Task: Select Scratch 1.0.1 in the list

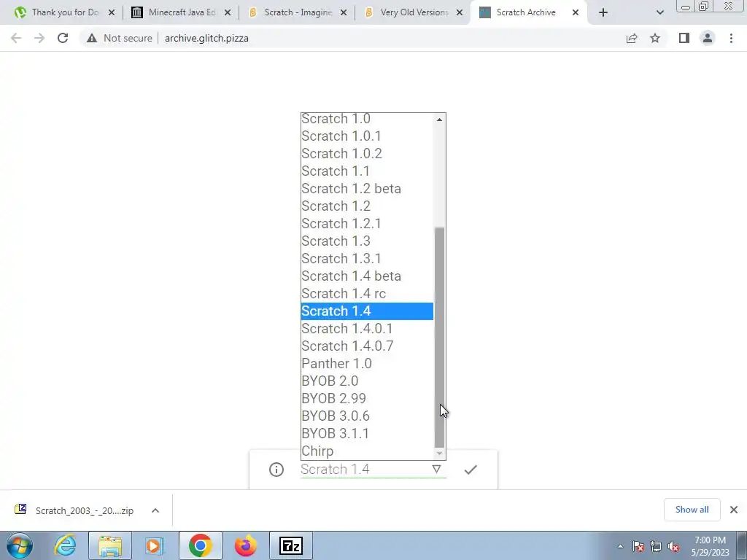Action: click(x=368, y=136)
